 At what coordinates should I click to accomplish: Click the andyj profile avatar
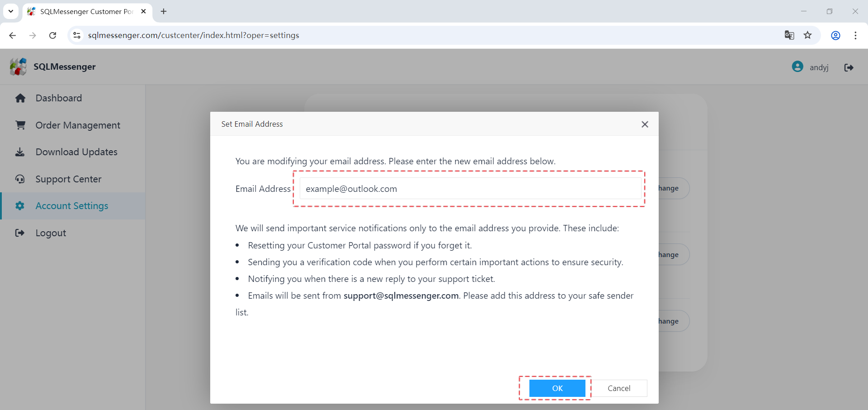coord(797,66)
